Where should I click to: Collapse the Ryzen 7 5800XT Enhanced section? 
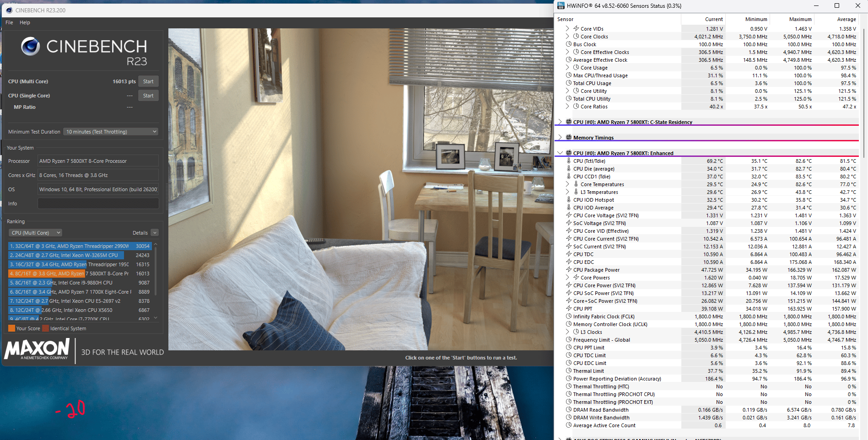point(560,153)
